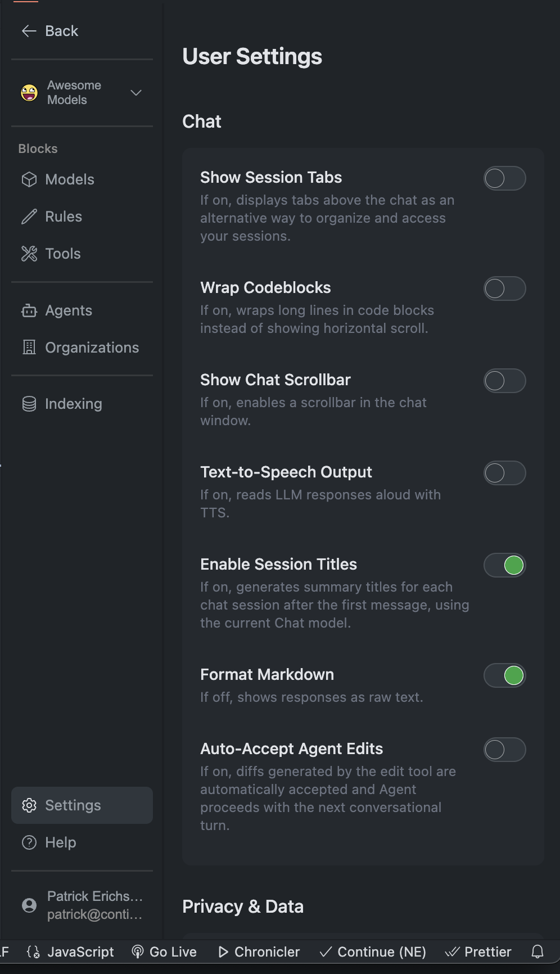This screenshot has width=560, height=974.
Task: Open Indexing via the database icon
Action: tap(29, 404)
